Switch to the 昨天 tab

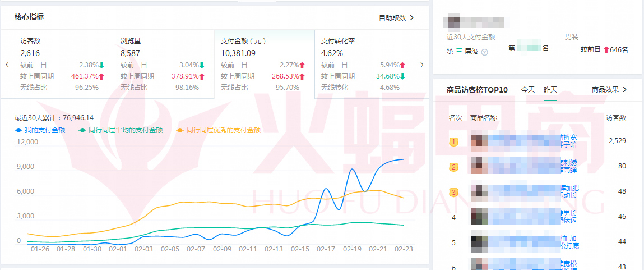pos(550,89)
